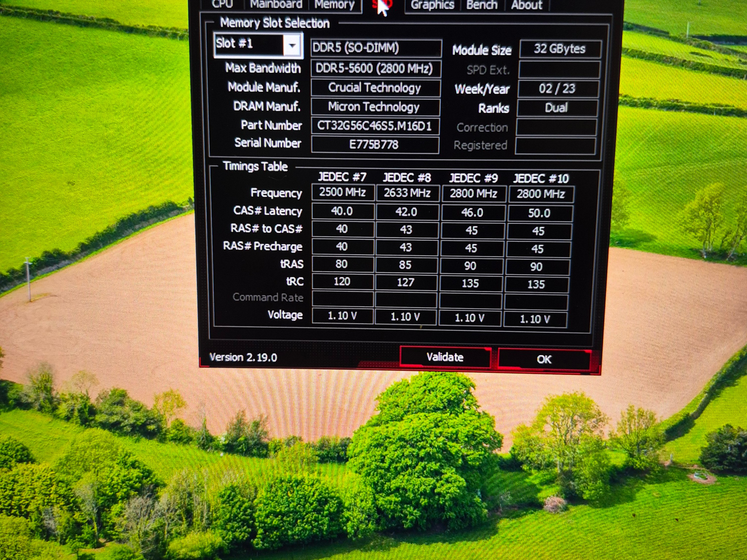Open the About tab
Viewport: 747px width, 560px height.
point(526,5)
